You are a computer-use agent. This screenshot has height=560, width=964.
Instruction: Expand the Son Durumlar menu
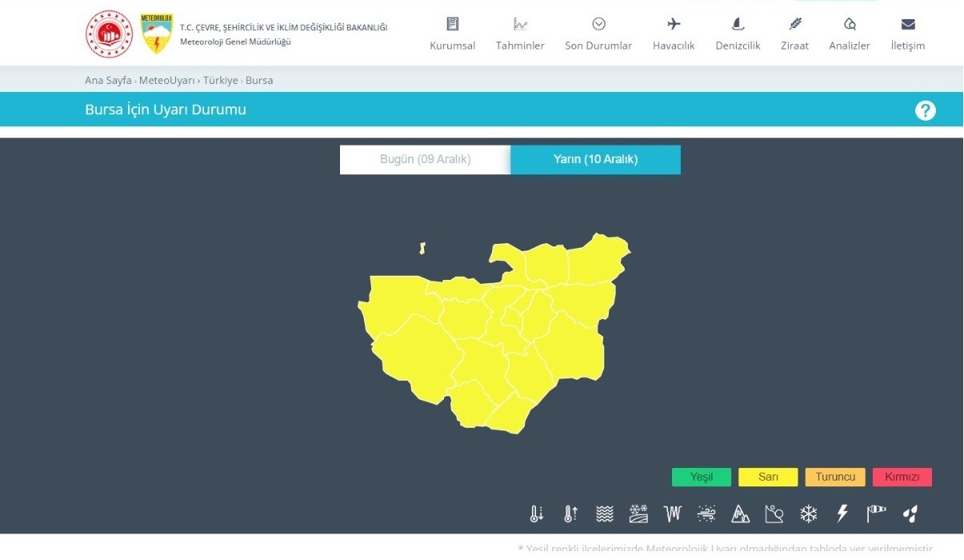pos(598,34)
